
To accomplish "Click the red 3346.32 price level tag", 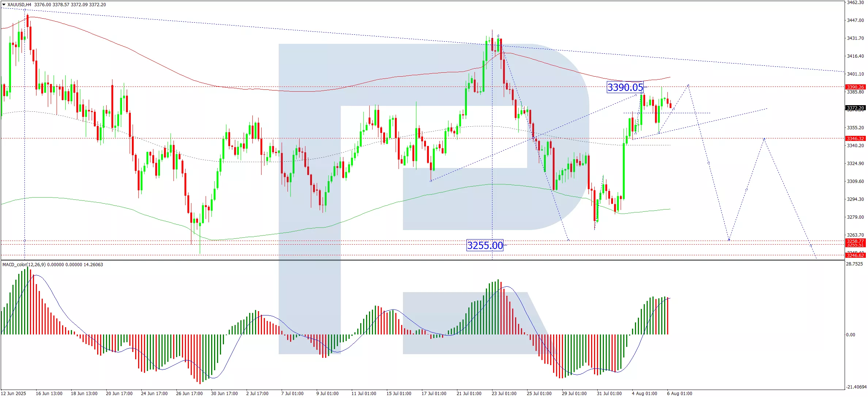I will click(855, 138).
